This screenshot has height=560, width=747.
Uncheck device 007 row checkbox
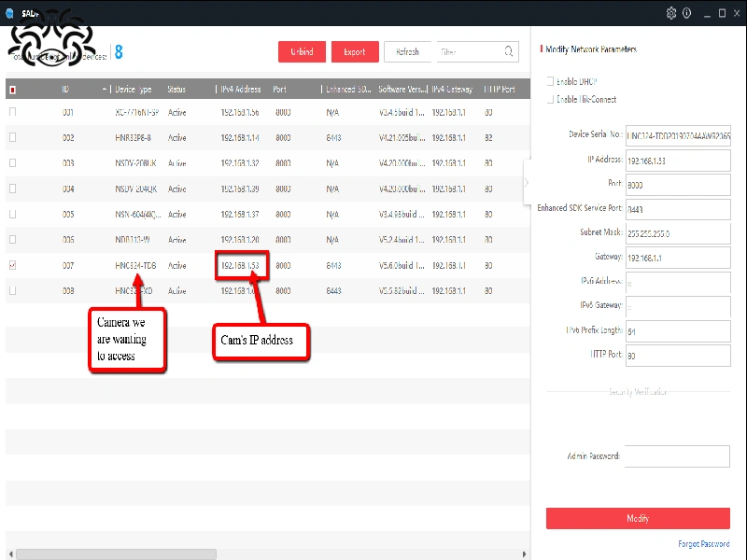click(x=12, y=265)
